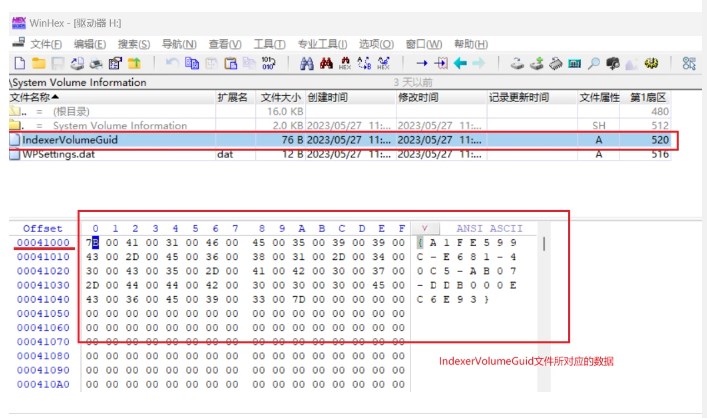This screenshot has width=707, height=418.
Task: Click the drive icon left of 文件(F)
Action: (18, 42)
